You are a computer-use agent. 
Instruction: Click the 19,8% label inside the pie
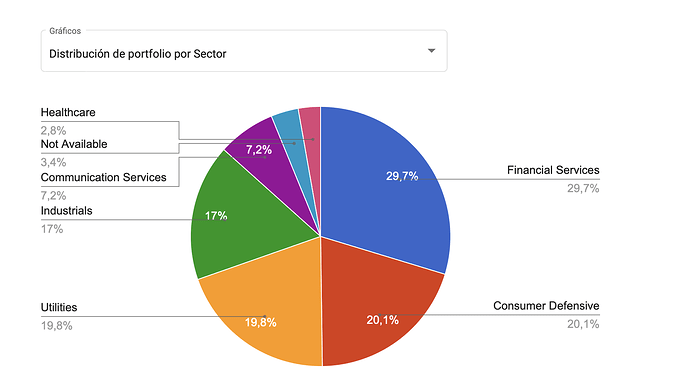(x=261, y=323)
